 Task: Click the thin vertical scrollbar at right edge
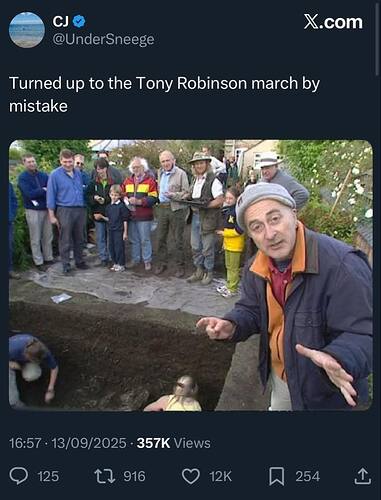click(x=377, y=38)
